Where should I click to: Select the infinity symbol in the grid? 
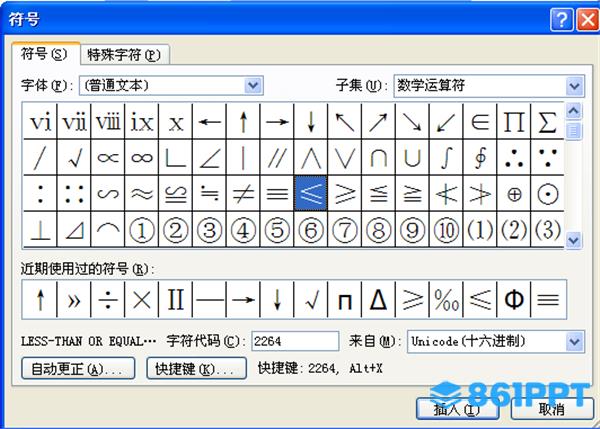tap(142, 157)
